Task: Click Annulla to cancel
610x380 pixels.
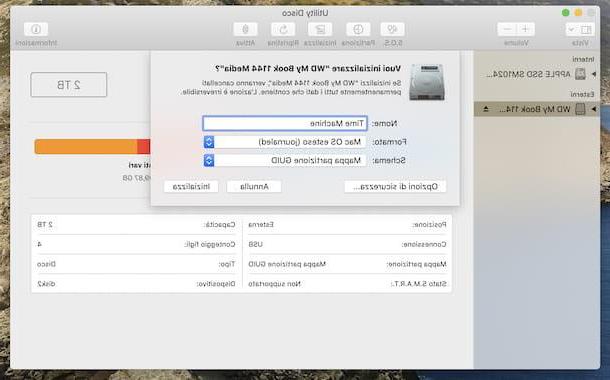Action: click(x=254, y=187)
